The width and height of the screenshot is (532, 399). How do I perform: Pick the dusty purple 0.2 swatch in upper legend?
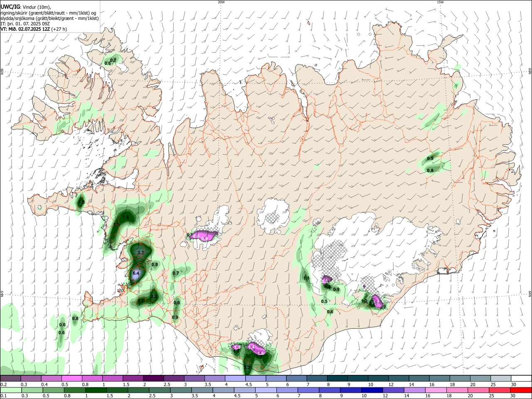click(10, 378)
